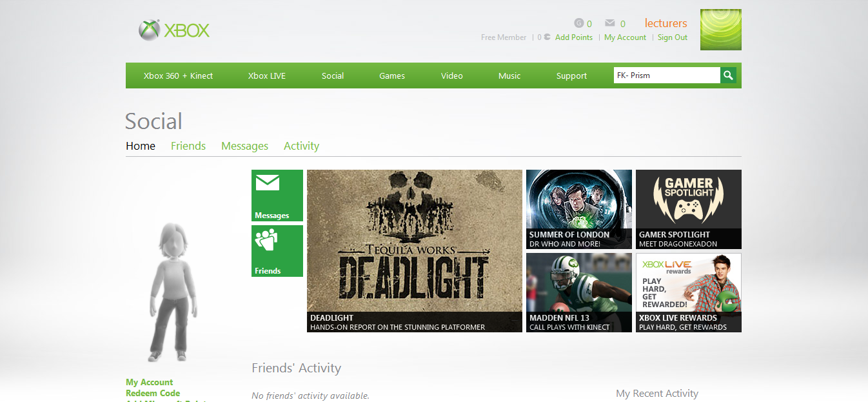
Task: Open the Deadlight feature tile
Action: click(x=415, y=251)
